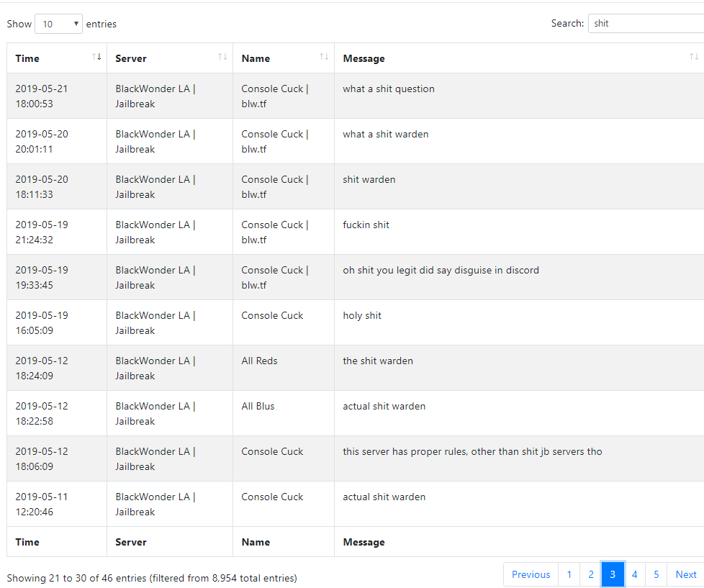The width and height of the screenshot is (704, 588).
Task: Jump to page 4
Action: click(634, 574)
